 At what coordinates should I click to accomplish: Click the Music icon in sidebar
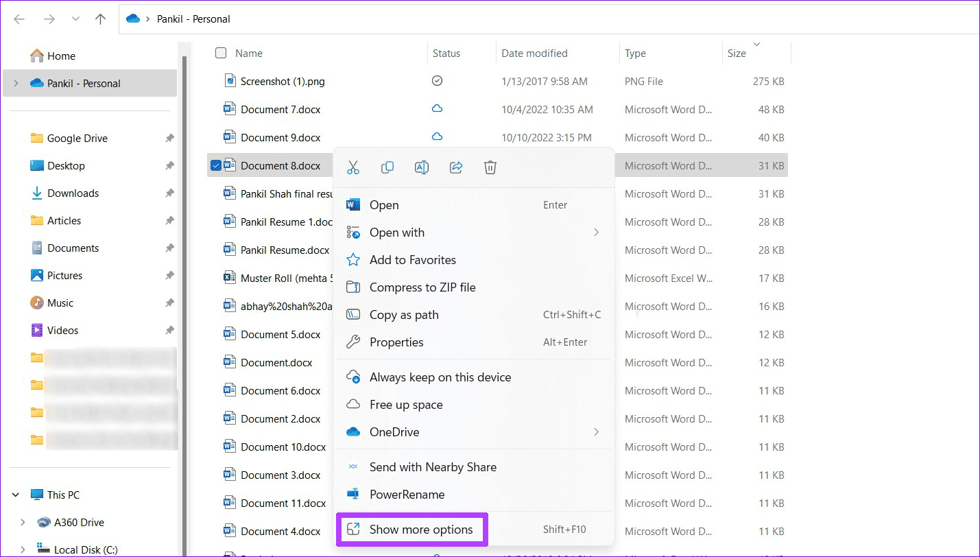(37, 303)
